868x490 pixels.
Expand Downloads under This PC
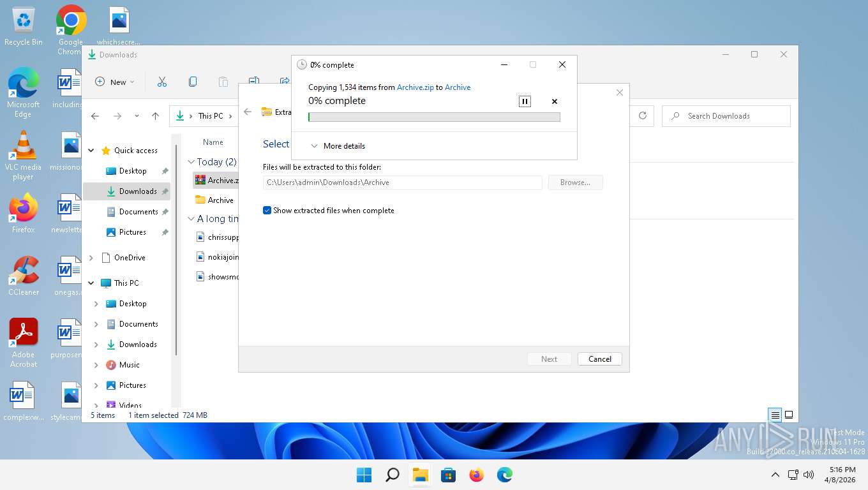click(96, 345)
